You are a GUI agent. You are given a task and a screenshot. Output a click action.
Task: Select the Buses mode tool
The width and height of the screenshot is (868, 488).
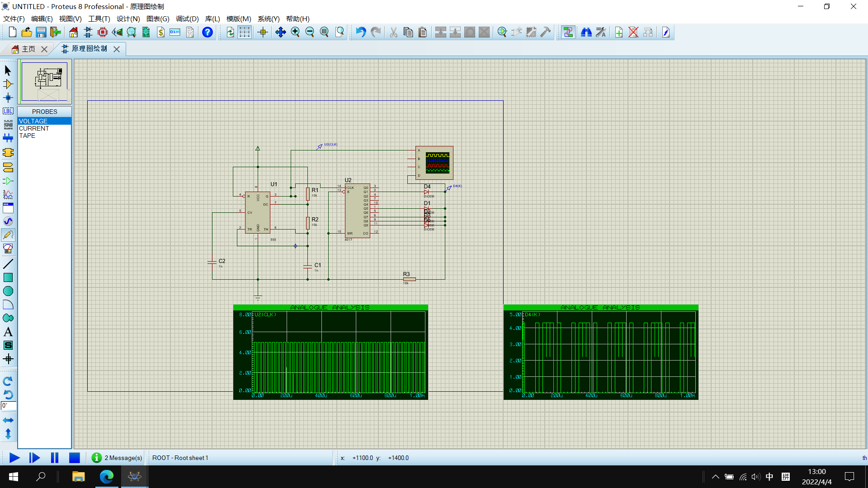(x=8, y=138)
